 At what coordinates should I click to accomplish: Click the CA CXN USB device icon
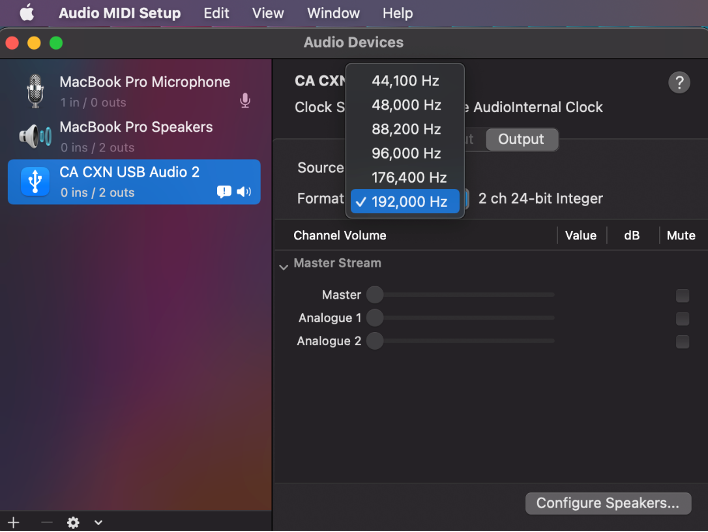click(x=35, y=181)
